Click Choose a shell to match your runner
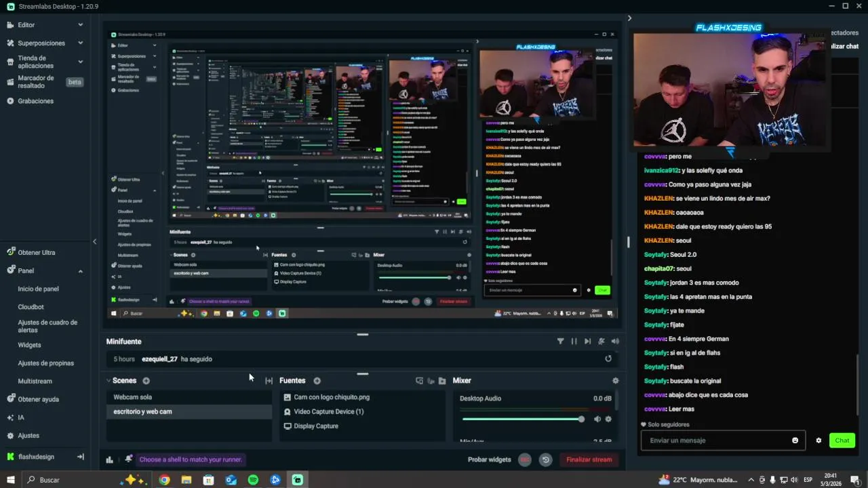The width and height of the screenshot is (868, 488). pos(191,460)
